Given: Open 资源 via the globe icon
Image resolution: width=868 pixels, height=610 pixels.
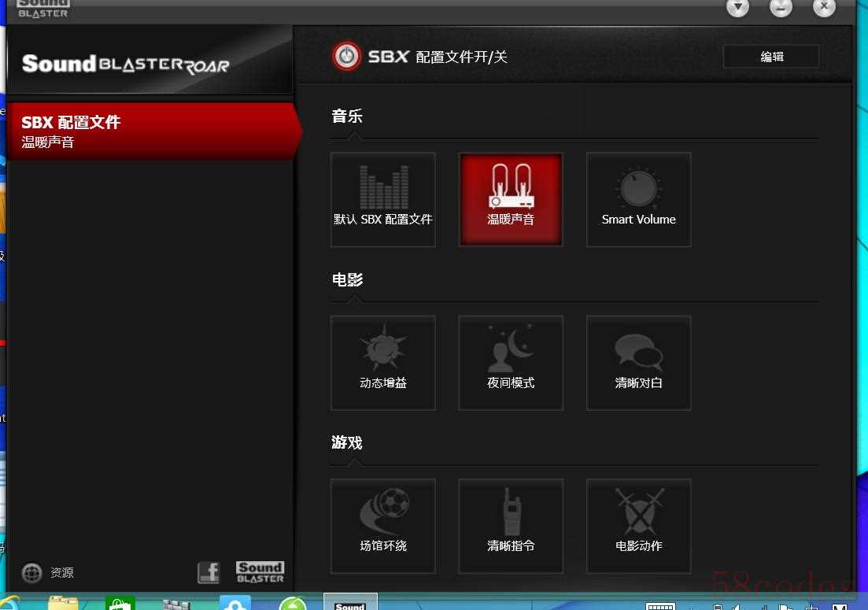Looking at the screenshot, I should (31, 572).
